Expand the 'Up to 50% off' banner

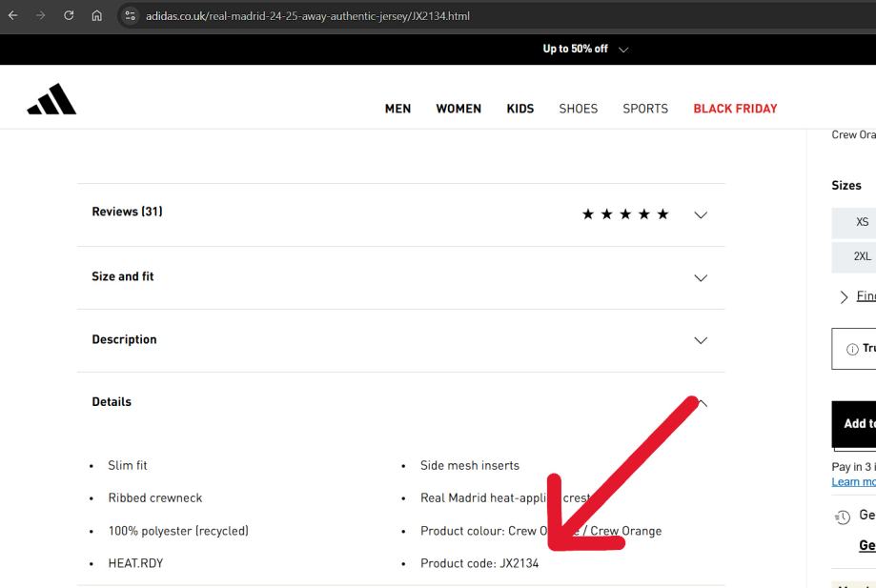(585, 50)
